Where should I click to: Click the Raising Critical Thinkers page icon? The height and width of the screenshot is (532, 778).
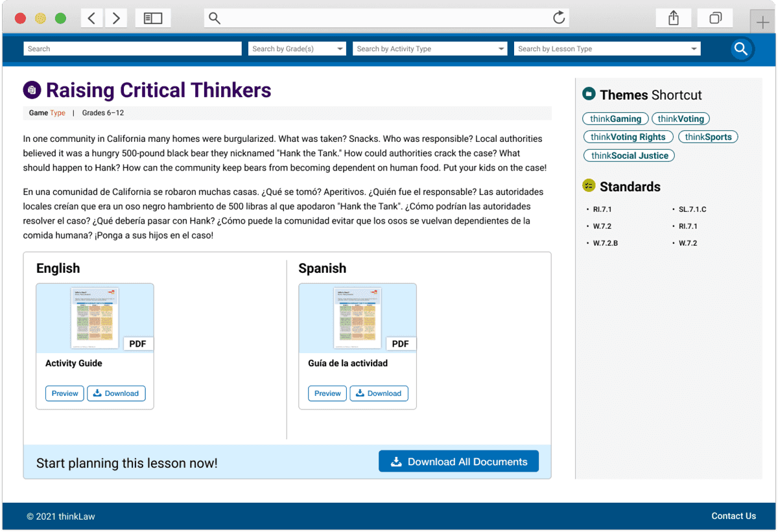(x=31, y=89)
